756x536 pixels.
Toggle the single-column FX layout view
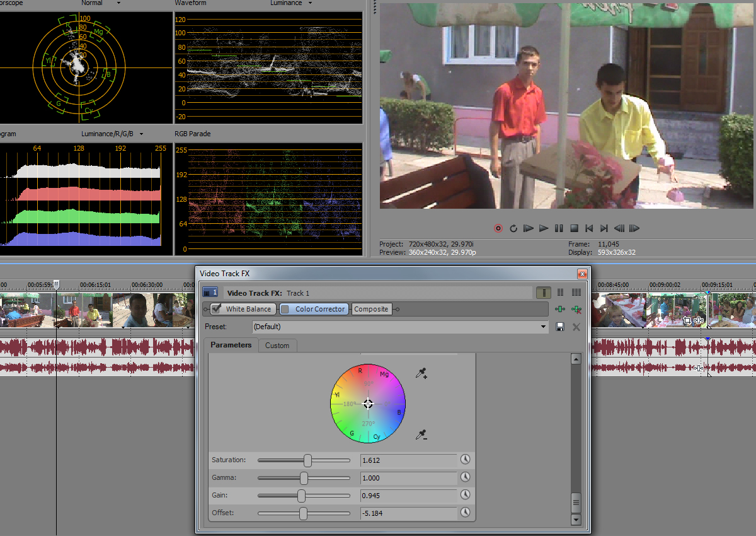[543, 293]
